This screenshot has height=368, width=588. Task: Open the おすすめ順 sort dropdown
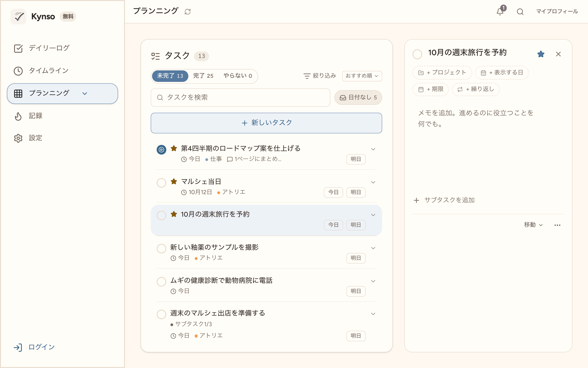[362, 76]
